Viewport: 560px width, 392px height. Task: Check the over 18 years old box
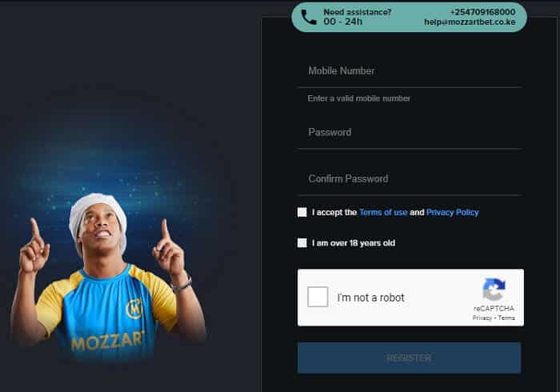click(302, 243)
